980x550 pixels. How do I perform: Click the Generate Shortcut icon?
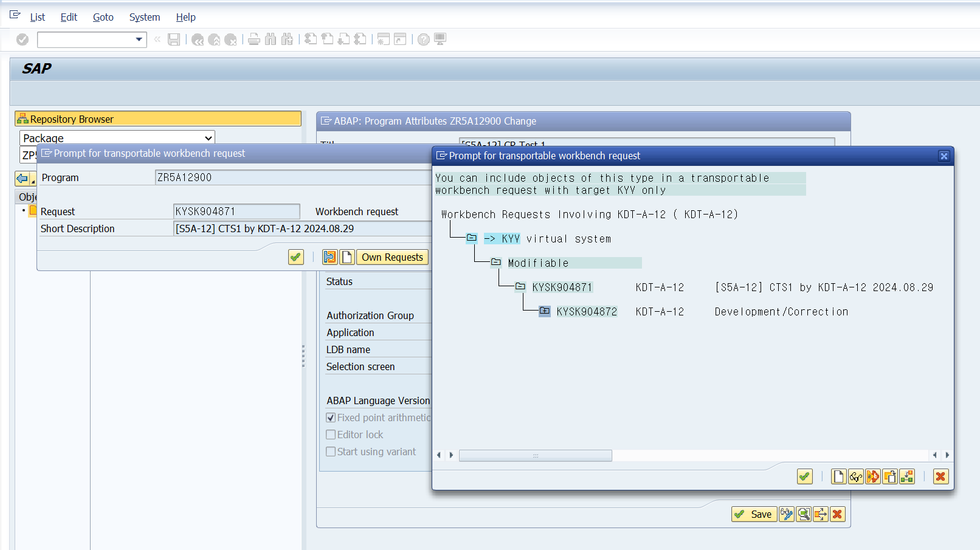400,40
